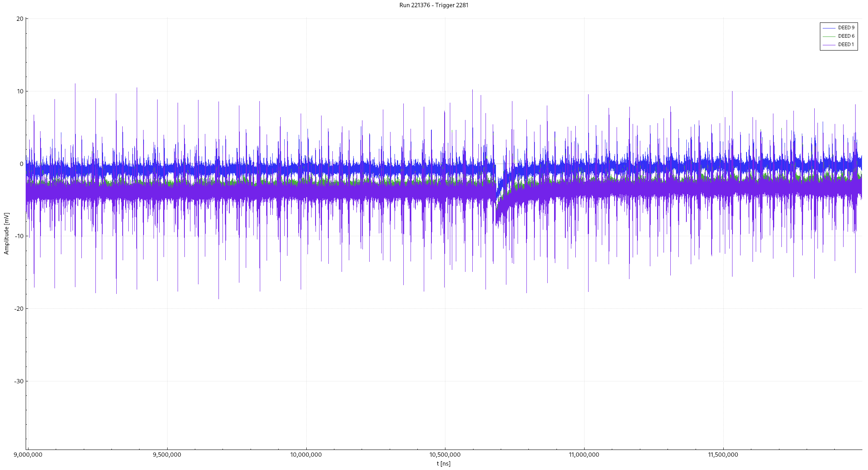Select the Amplitude [mV] axis label
Viewport: 868px width, 470px height.
click(6, 233)
